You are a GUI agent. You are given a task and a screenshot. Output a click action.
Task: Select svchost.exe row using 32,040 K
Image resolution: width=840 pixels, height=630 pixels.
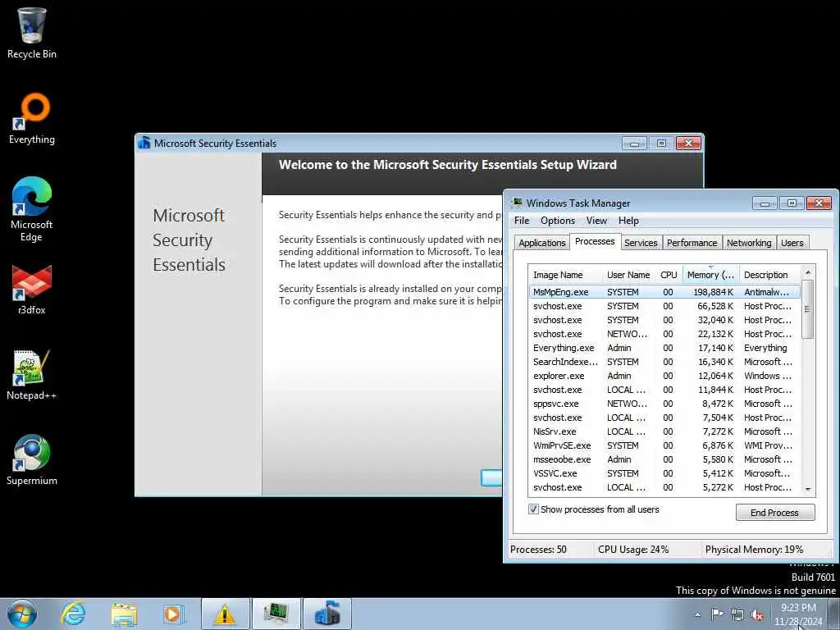664,320
